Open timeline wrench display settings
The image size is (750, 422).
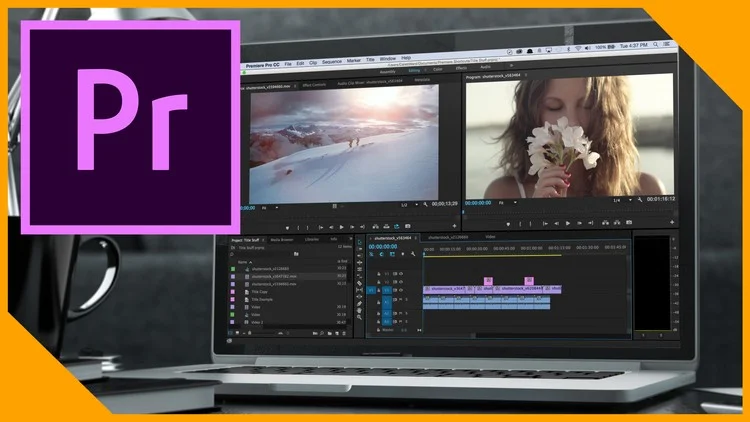click(412, 255)
